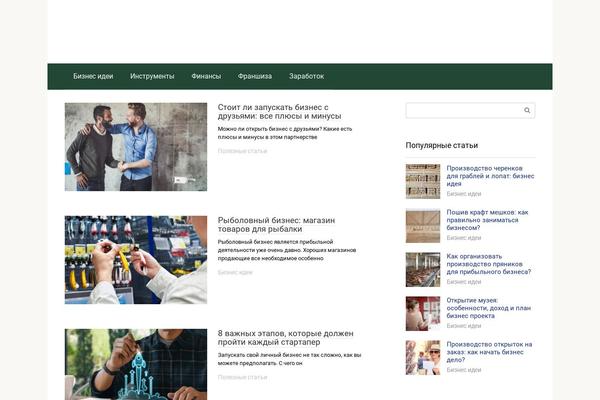
Task: Click the fishing lures shop image
Action: tap(136, 260)
